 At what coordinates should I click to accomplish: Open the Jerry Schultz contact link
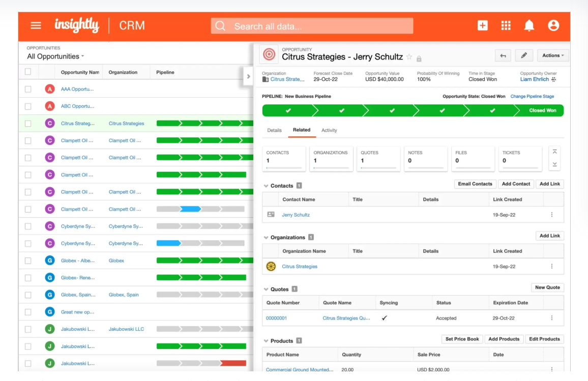click(296, 215)
